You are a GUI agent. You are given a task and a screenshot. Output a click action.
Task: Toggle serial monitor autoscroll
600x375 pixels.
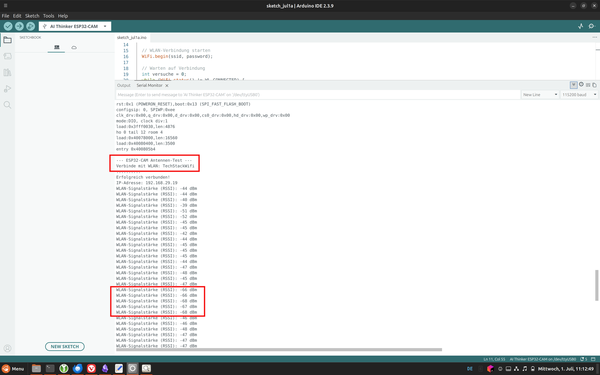tap(573, 85)
